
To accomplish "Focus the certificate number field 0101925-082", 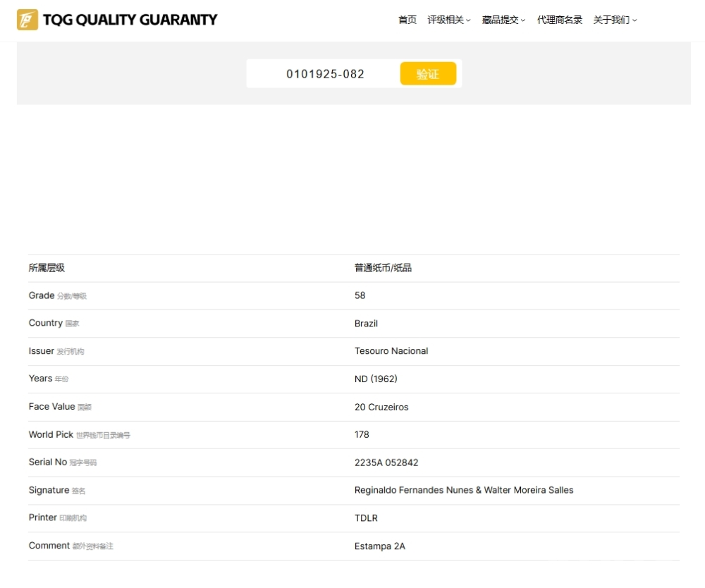I will point(324,74).
